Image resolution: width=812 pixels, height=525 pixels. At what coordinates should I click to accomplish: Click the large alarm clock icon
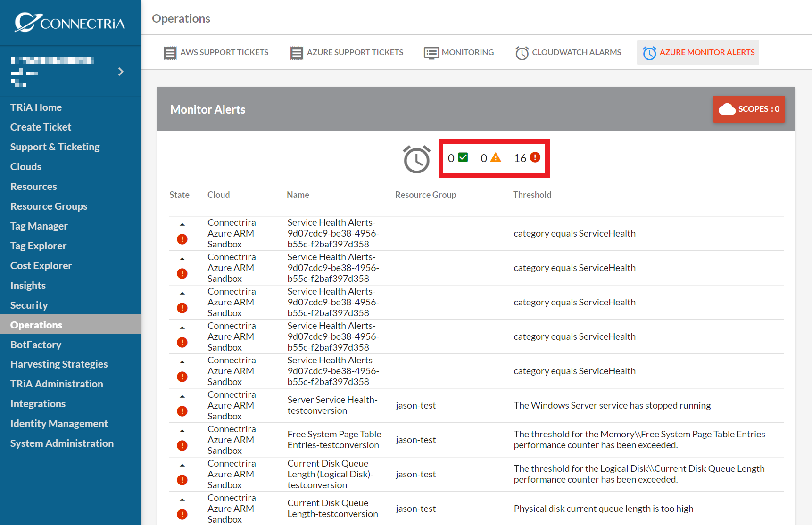pos(416,159)
